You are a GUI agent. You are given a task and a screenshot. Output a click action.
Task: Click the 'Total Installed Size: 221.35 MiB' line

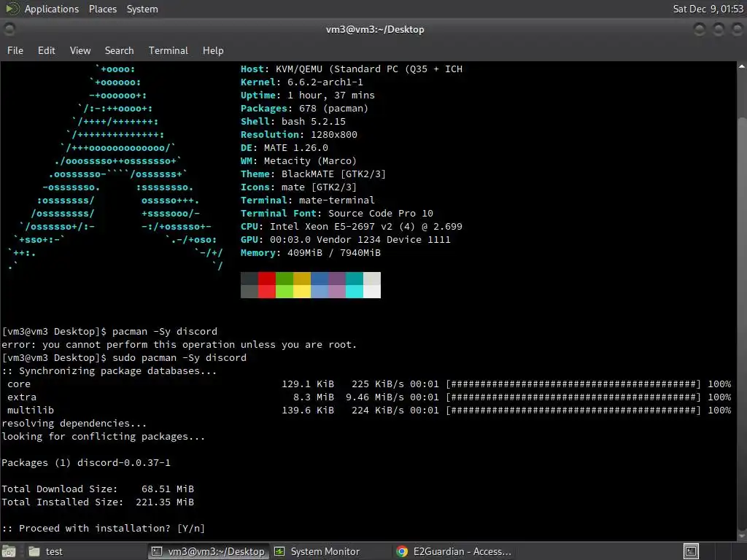(x=98, y=502)
